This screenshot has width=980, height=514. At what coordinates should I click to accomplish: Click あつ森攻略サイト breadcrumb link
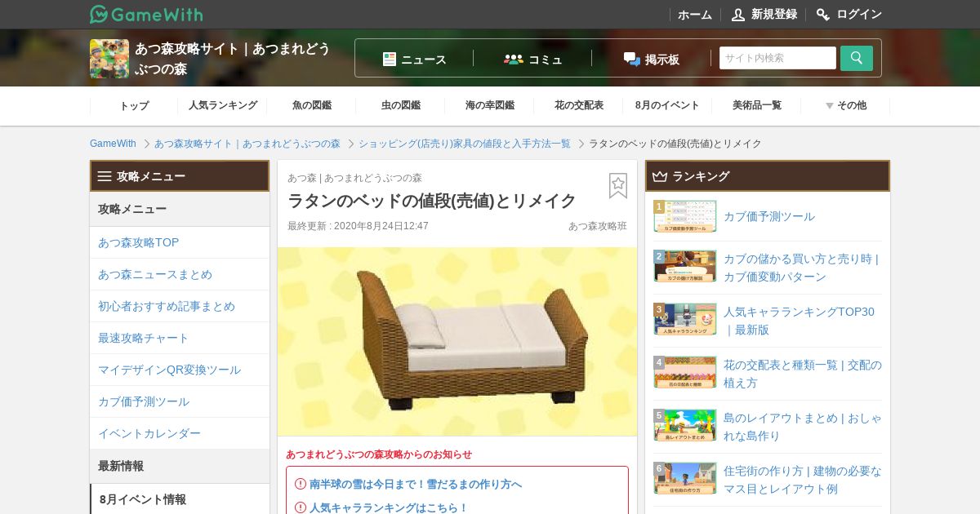point(247,144)
